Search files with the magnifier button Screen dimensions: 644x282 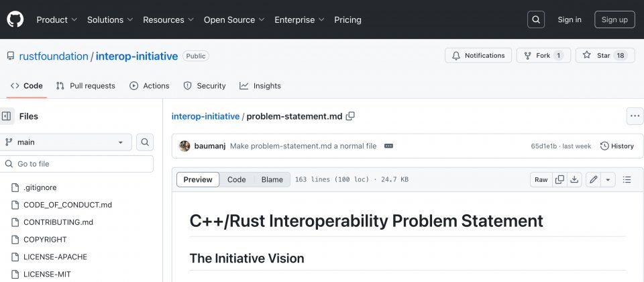145,142
